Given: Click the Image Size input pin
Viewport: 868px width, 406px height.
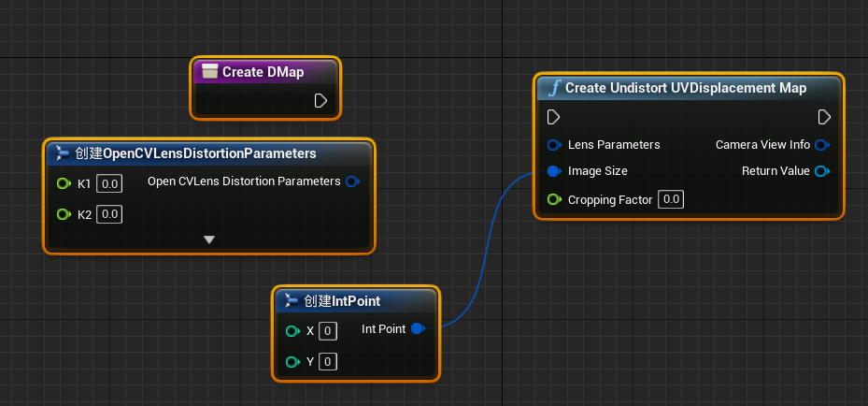Looking at the screenshot, I should (554, 171).
